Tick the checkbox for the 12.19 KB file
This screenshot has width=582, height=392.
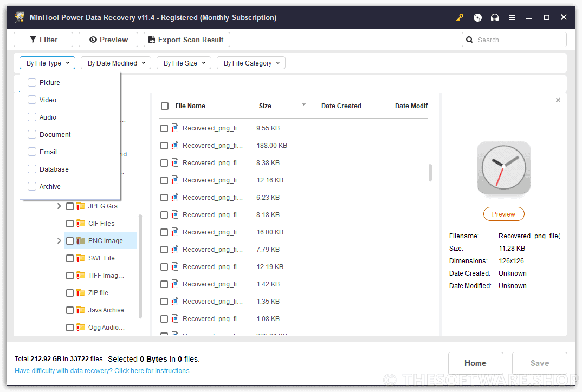click(x=164, y=266)
